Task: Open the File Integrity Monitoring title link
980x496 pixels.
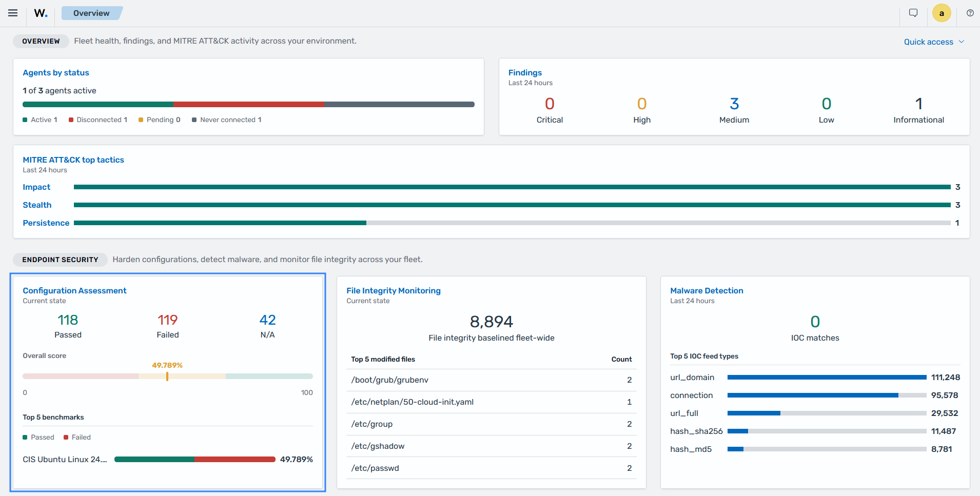Action: coord(394,291)
